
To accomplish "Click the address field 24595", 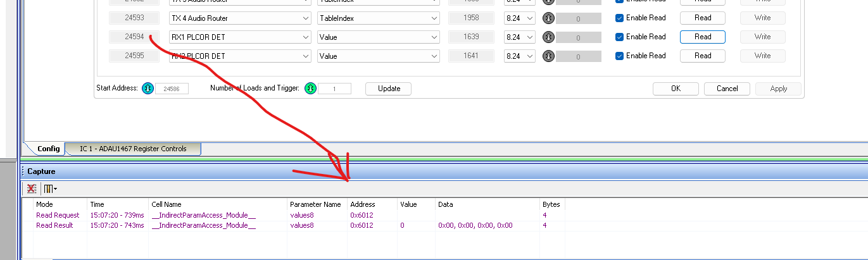I will [x=134, y=56].
